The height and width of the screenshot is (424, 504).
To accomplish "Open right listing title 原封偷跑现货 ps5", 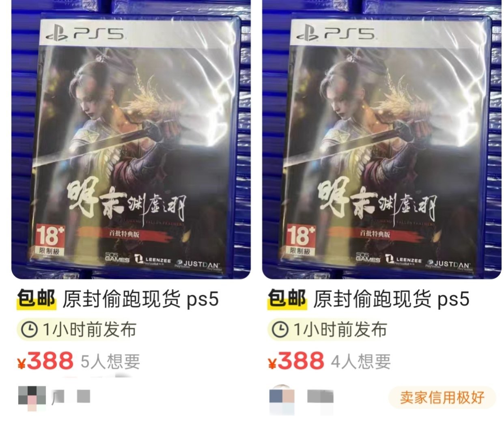I will 391,300.
